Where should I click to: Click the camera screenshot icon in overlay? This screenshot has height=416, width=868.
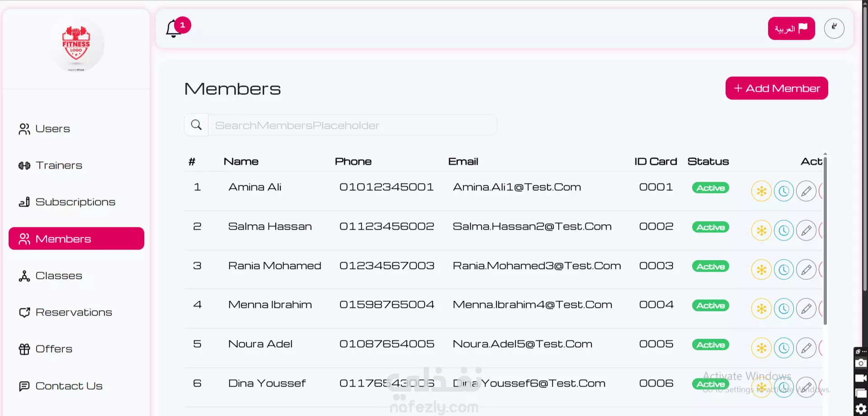pos(861,363)
